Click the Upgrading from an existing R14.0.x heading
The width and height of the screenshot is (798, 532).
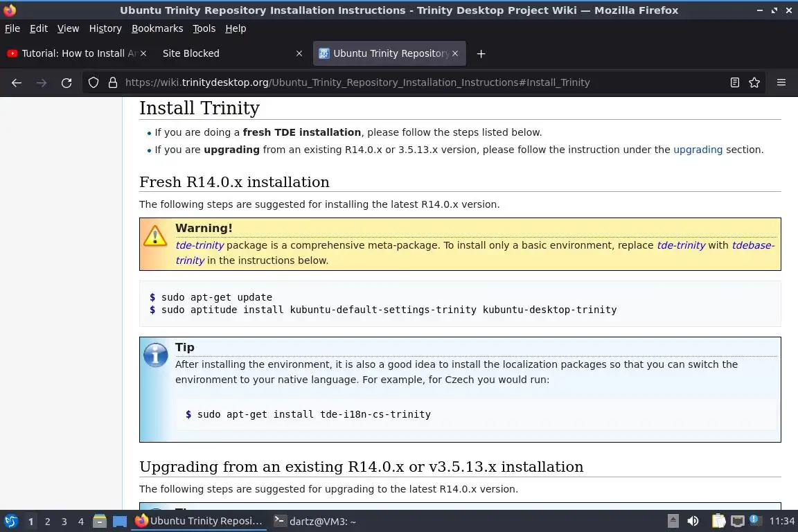point(362,466)
